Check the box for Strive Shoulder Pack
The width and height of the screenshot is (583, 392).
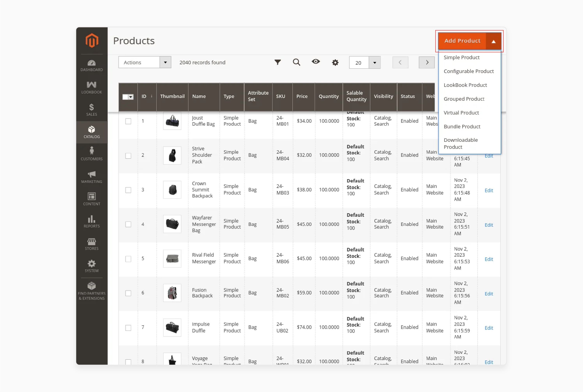click(128, 156)
